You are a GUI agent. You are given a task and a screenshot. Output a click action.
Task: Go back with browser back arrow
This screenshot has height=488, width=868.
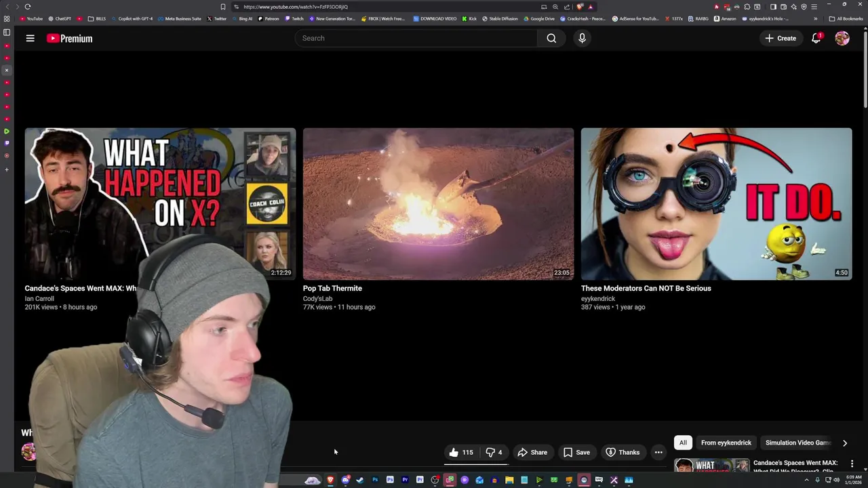coord(8,7)
